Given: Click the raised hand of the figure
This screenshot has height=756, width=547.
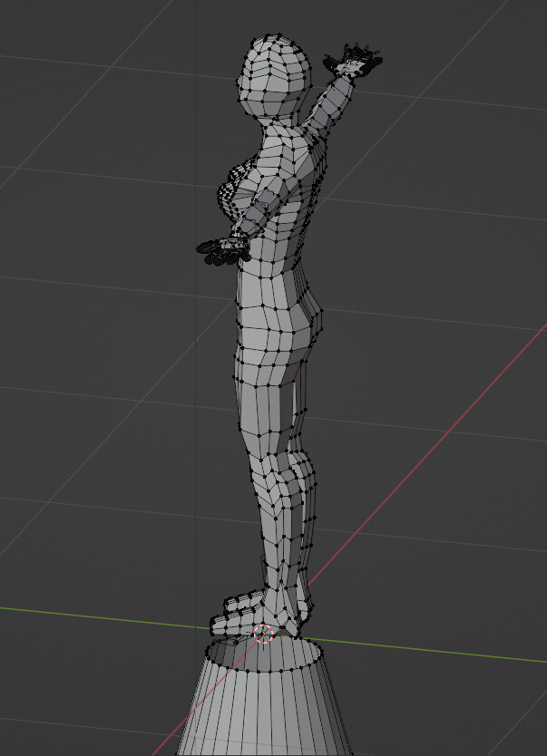Looking at the screenshot, I should click(353, 60).
